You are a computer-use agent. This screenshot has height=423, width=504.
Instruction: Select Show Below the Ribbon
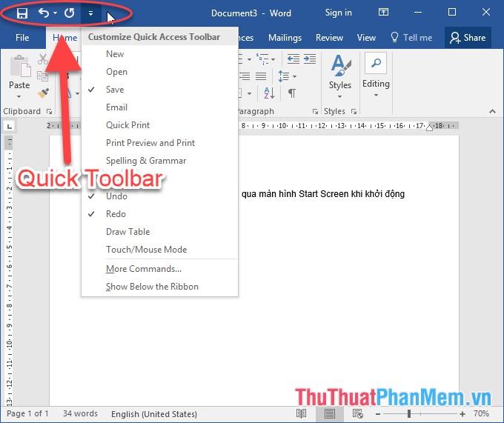click(159, 287)
